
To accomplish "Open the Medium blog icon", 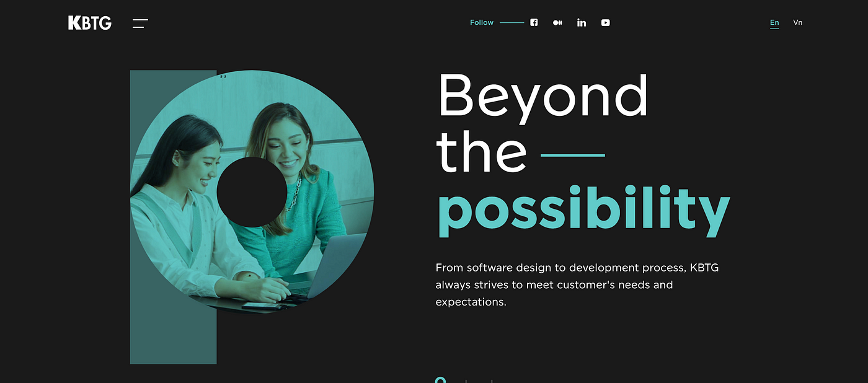I will point(557,22).
